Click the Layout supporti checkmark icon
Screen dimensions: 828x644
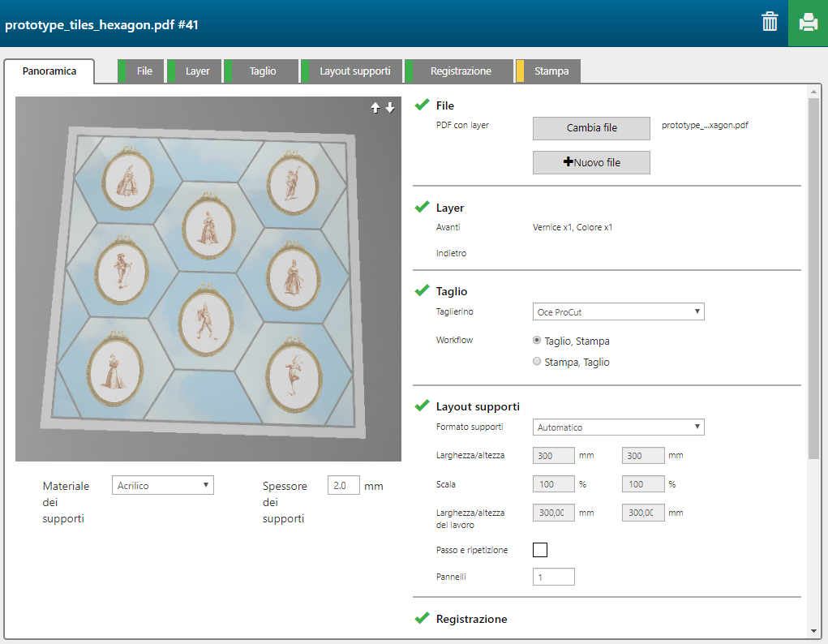pos(422,406)
